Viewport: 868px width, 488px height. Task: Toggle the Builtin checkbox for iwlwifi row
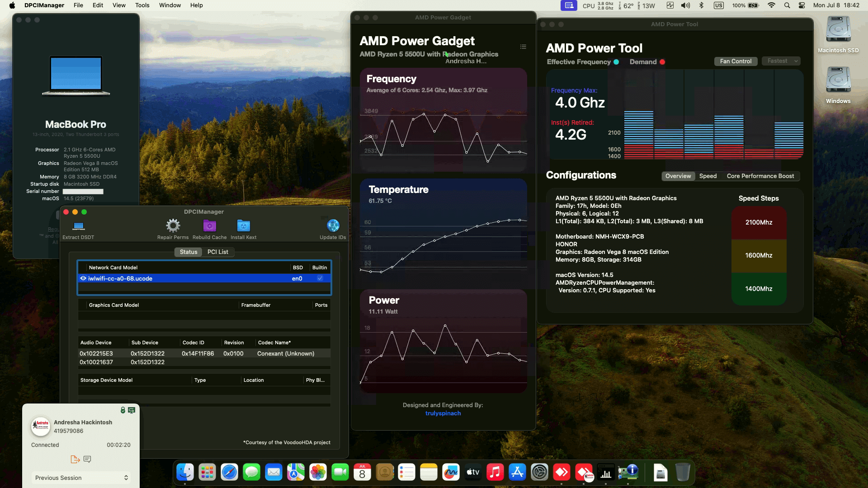tap(320, 278)
